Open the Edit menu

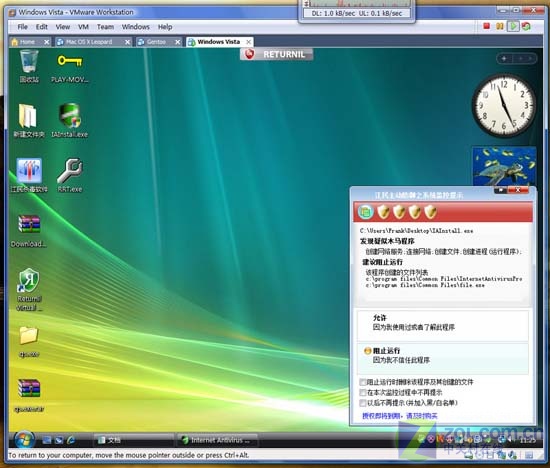41,27
